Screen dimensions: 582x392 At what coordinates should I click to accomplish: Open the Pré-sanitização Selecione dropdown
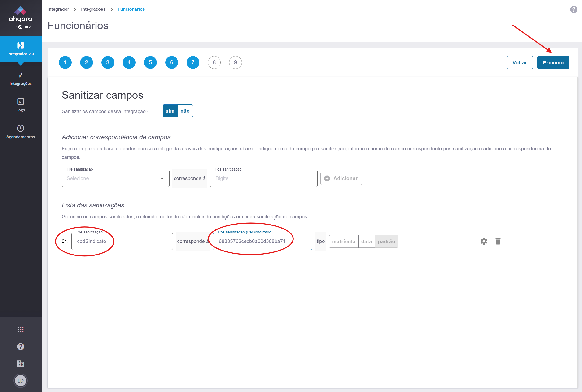(x=115, y=178)
